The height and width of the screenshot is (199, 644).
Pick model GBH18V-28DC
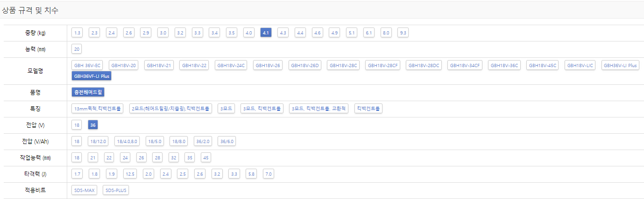(x=424, y=65)
